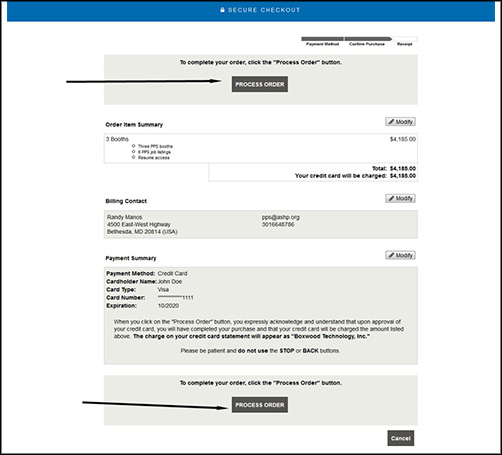Screen dimensions: 502x455
Task: Click pencil icon on Payment Summary Modify
Action: pos(391,255)
